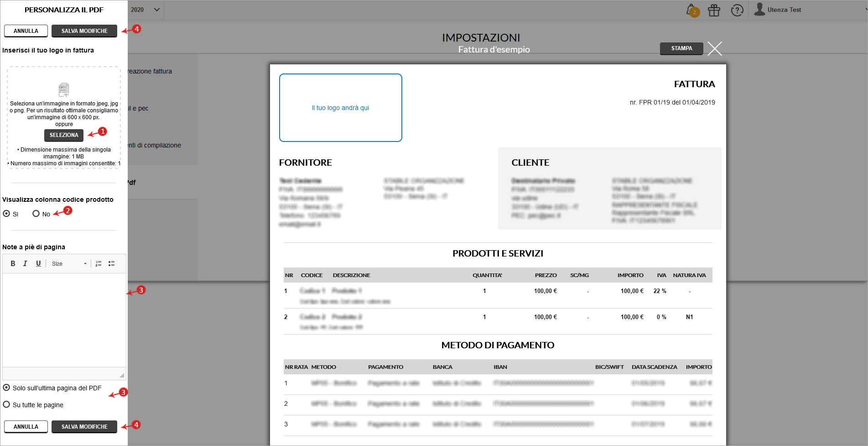Click the Utenza Test user avatar icon
Viewport: 868px width, 446px height.
coord(759,9)
